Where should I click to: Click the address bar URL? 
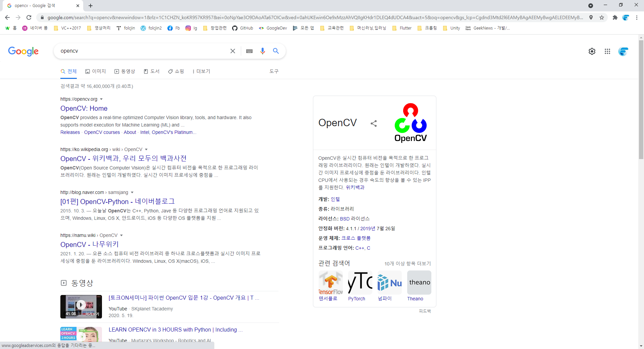coord(315,17)
